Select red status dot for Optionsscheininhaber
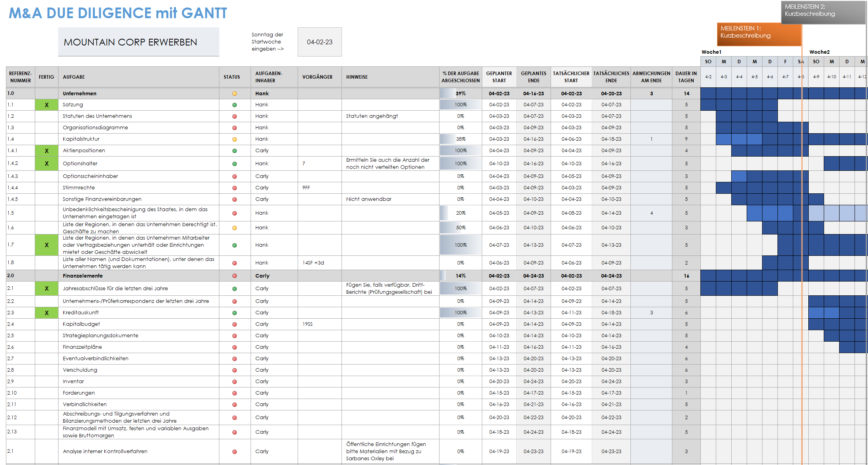Screen dimensions: 868x465 pos(234,177)
